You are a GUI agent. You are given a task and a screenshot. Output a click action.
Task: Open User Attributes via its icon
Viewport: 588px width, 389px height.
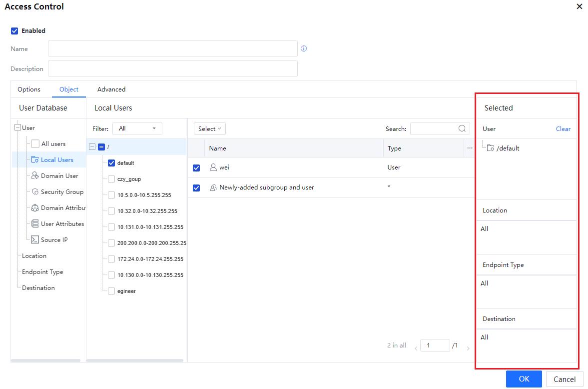click(x=35, y=224)
